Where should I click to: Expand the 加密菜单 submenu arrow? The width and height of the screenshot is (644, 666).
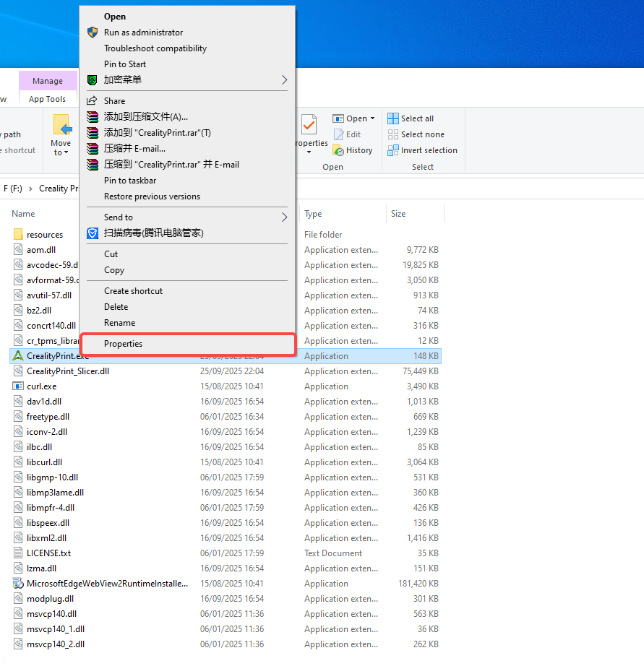[284, 80]
